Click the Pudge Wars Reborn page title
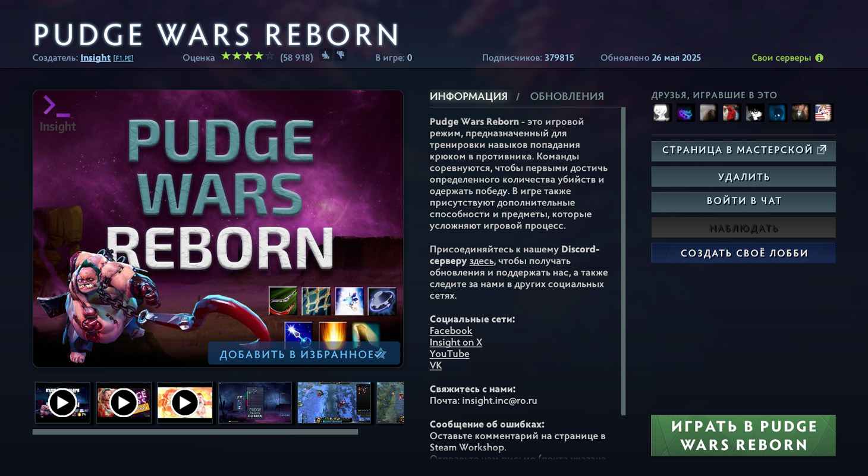 coord(216,35)
